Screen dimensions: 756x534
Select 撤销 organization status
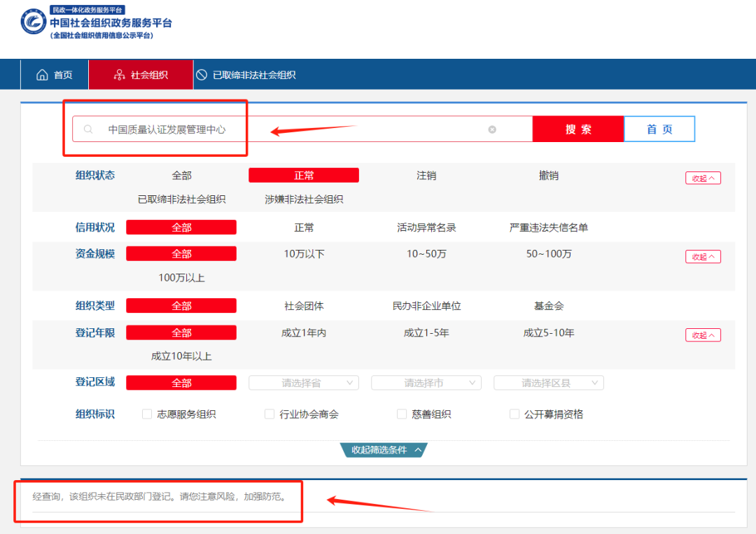[549, 176]
